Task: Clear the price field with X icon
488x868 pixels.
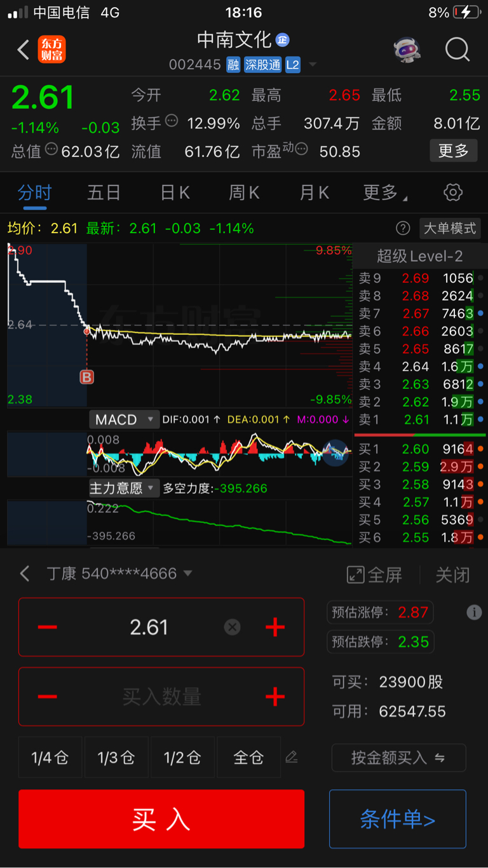Action: click(233, 627)
